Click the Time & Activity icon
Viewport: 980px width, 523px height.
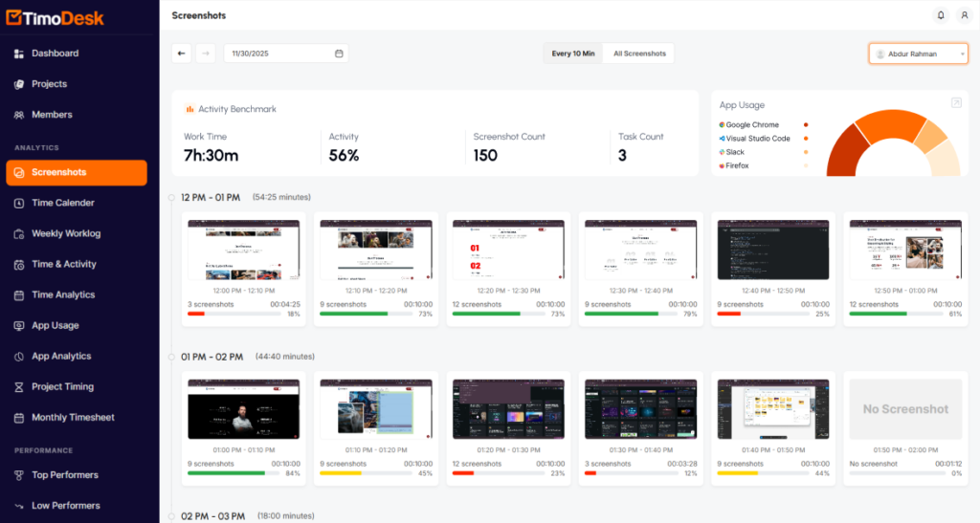pyautogui.click(x=19, y=265)
